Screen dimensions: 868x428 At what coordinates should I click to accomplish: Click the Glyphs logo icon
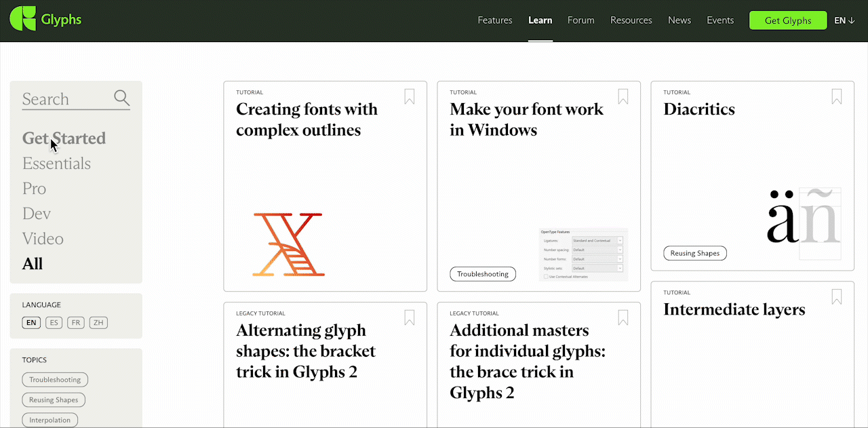[22, 19]
